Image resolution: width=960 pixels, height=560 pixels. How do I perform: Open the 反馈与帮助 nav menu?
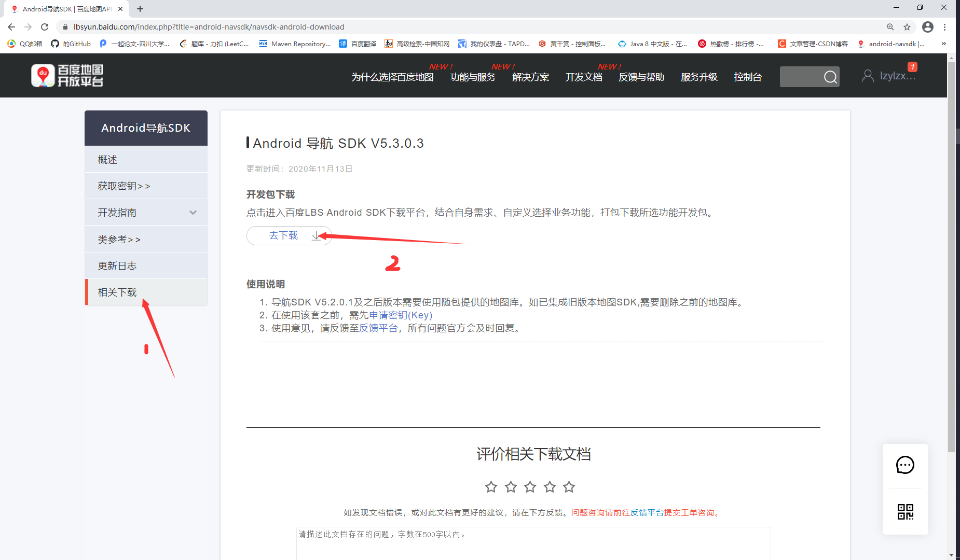[641, 77]
